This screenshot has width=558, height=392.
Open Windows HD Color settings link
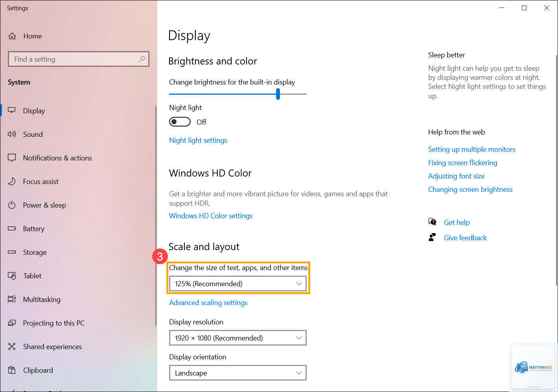(211, 216)
